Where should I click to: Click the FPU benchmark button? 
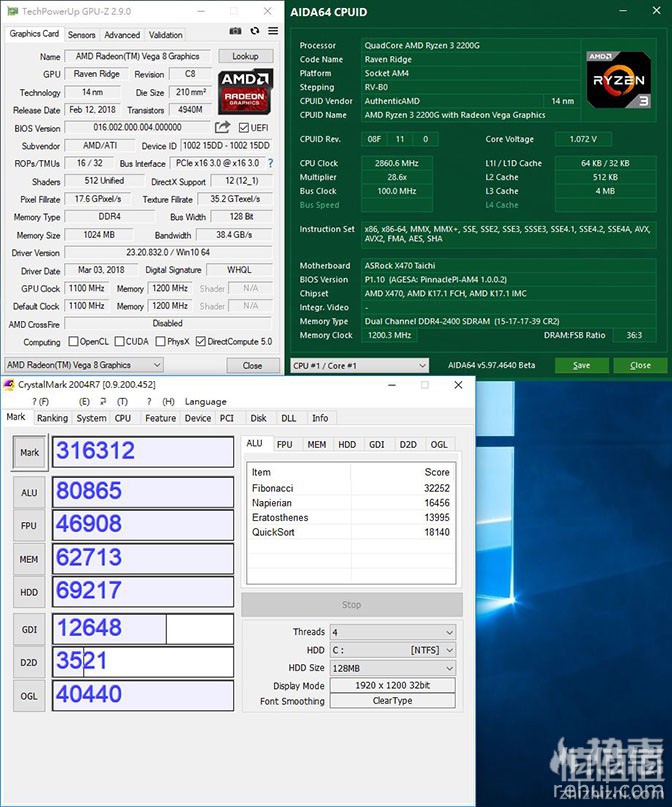click(29, 525)
